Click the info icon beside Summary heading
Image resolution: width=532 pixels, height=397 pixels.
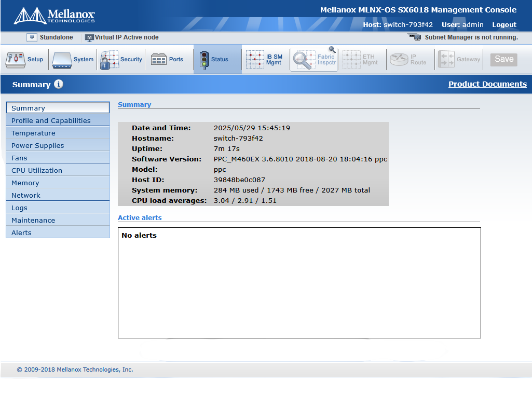[x=58, y=84]
